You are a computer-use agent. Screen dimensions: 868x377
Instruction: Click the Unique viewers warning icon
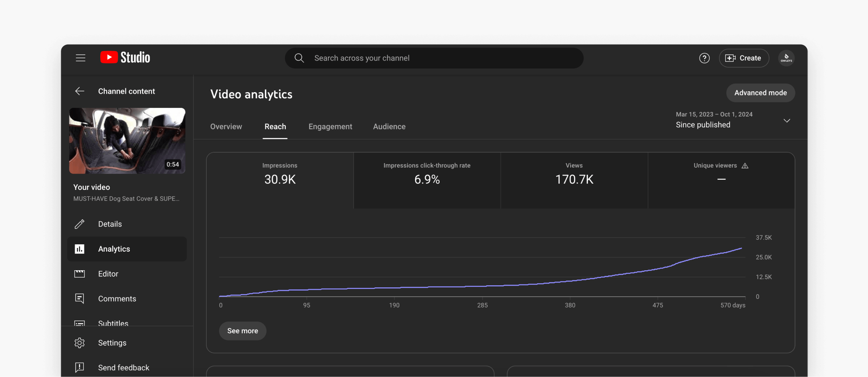coord(745,166)
